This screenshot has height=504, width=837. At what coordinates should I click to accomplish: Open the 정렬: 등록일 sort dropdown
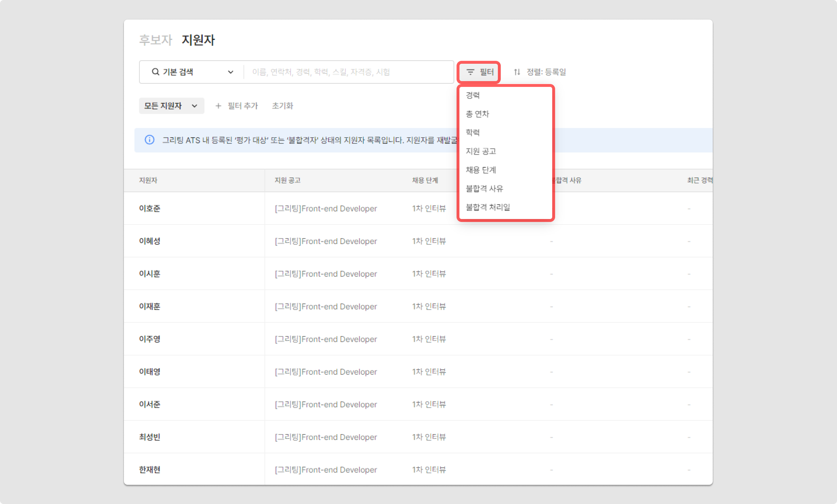click(546, 72)
